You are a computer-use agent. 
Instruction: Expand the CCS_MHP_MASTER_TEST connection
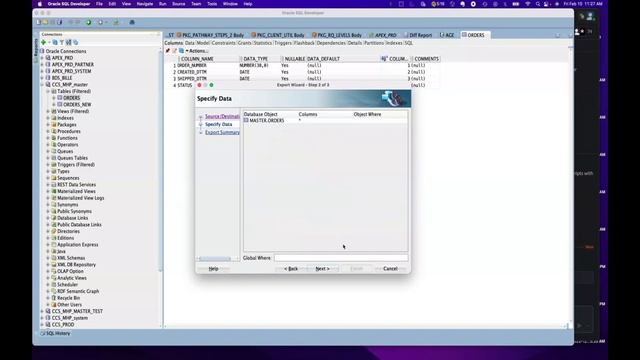[42, 311]
